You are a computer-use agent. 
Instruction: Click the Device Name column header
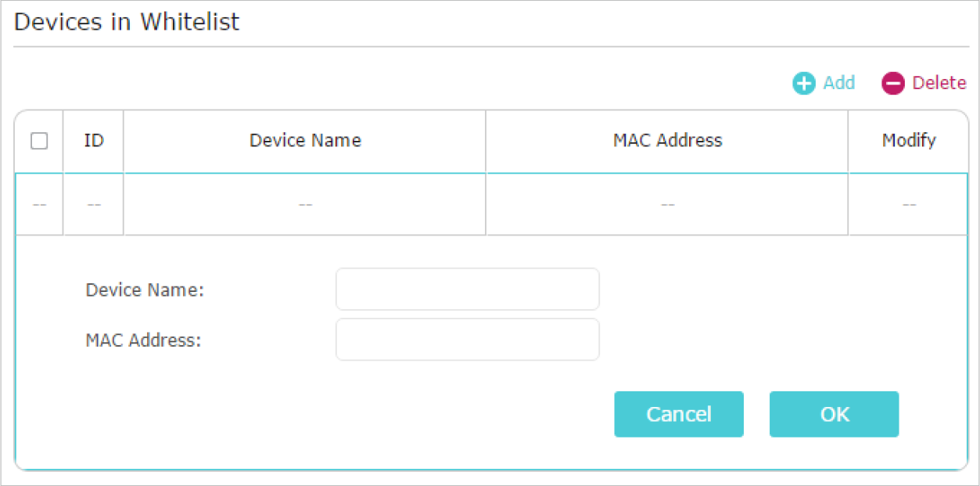coord(305,141)
